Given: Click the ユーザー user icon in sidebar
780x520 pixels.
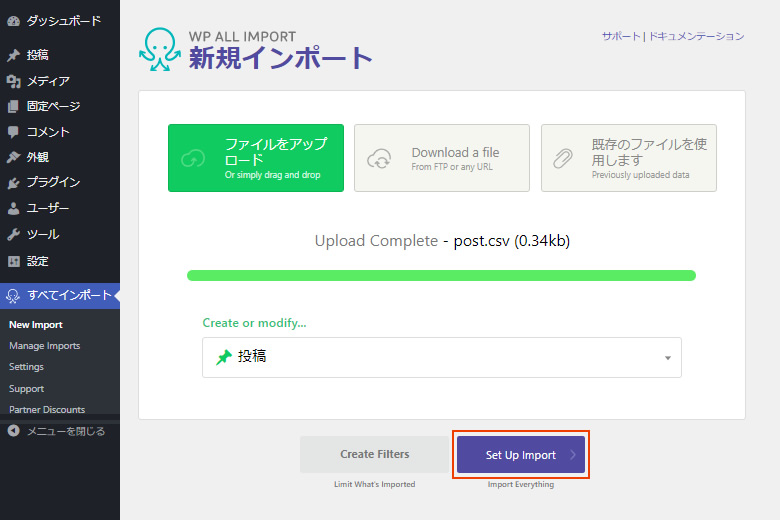Looking at the screenshot, I should pos(13,209).
